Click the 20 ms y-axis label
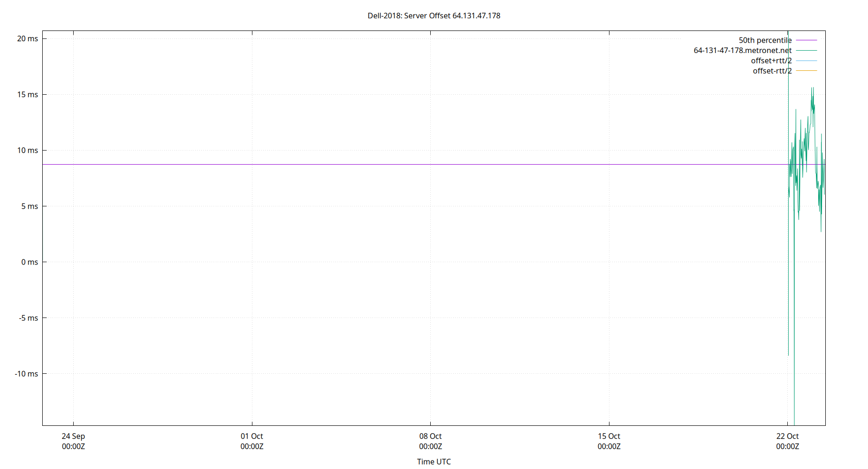This screenshot has width=868, height=469. 28,38
